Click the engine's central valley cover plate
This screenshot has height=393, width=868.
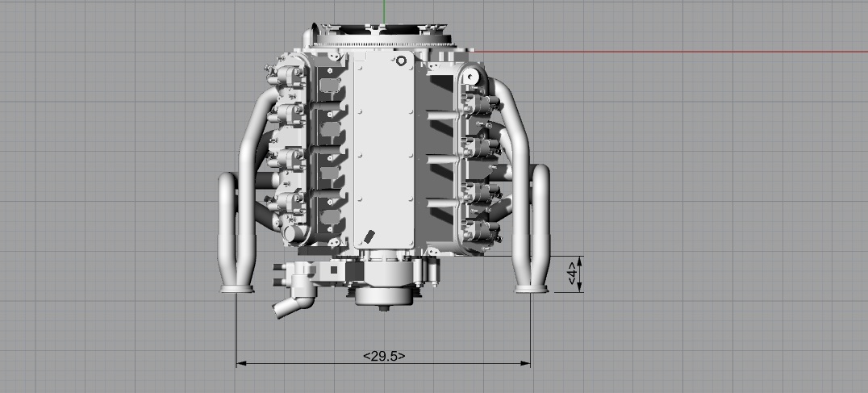[384, 151]
